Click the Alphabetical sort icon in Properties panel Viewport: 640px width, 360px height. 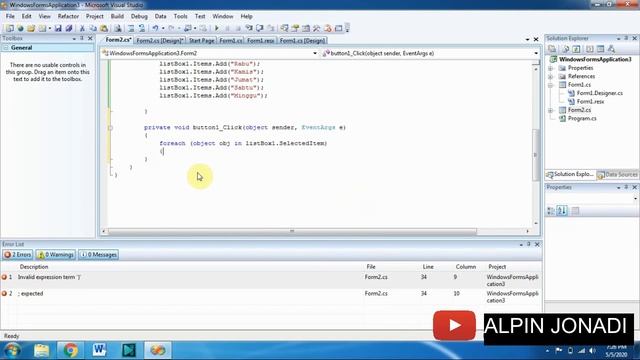(x=562, y=211)
